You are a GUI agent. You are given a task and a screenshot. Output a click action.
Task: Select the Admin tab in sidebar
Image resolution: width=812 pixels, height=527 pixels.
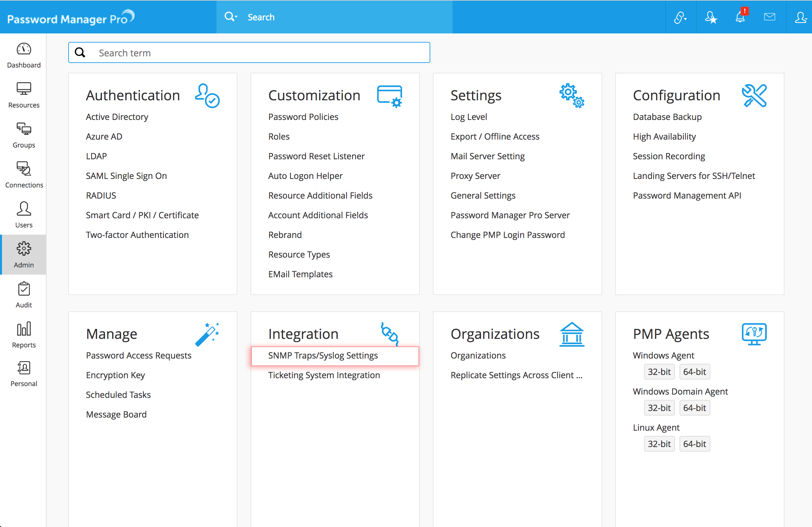[x=24, y=255]
